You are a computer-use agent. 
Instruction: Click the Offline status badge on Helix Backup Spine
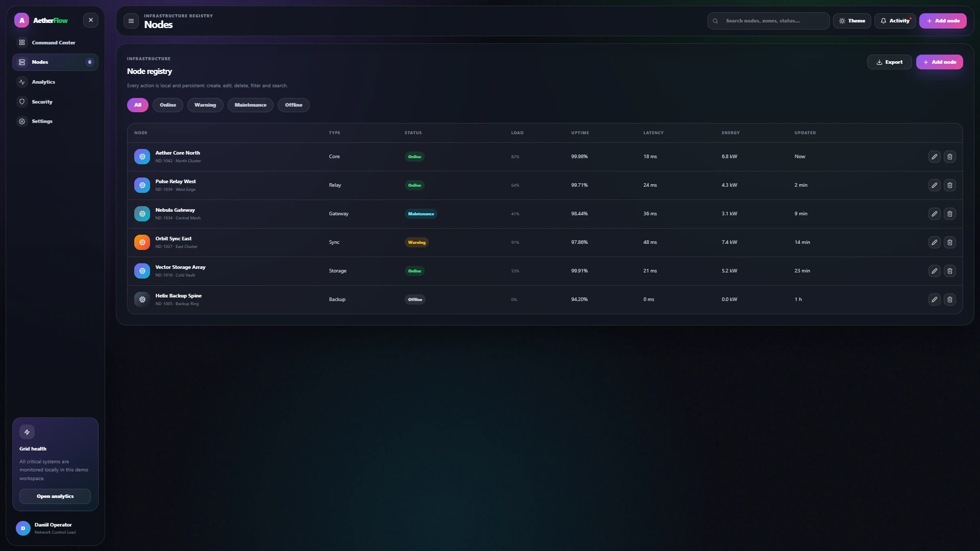[415, 299]
